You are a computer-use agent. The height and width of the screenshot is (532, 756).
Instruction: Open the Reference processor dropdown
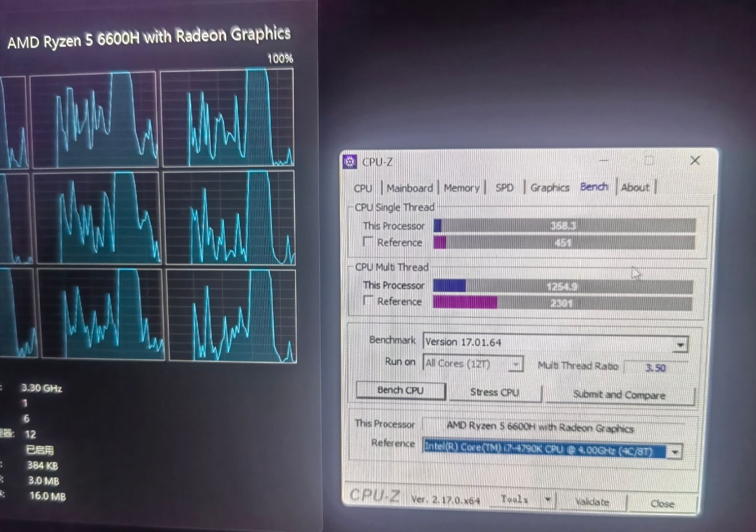click(675, 452)
